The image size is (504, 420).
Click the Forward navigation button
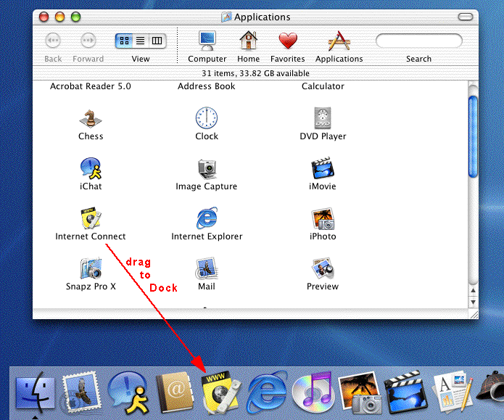click(x=88, y=41)
